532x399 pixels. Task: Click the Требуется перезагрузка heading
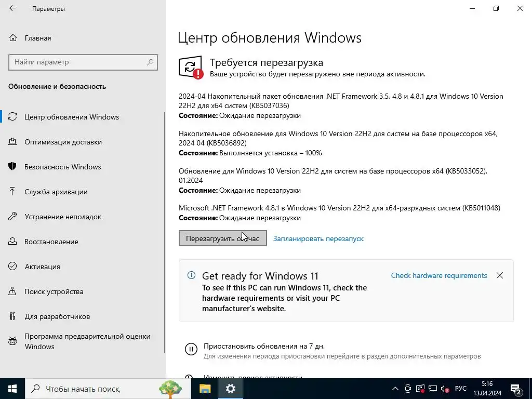(x=267, y=62)
